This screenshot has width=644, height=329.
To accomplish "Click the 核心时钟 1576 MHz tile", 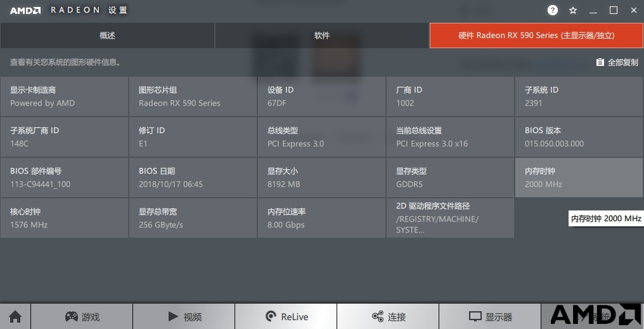I will (64, 218).
